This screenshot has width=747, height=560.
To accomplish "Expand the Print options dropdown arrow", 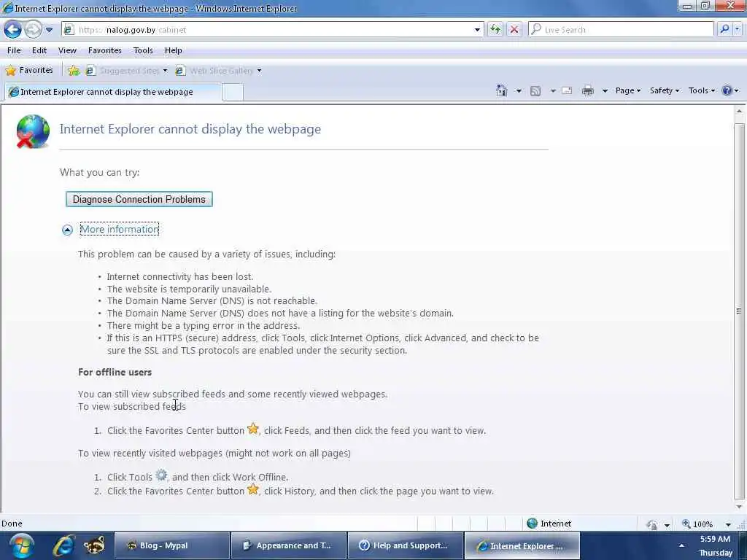I will pyautogui.click(x=605, y=90).
